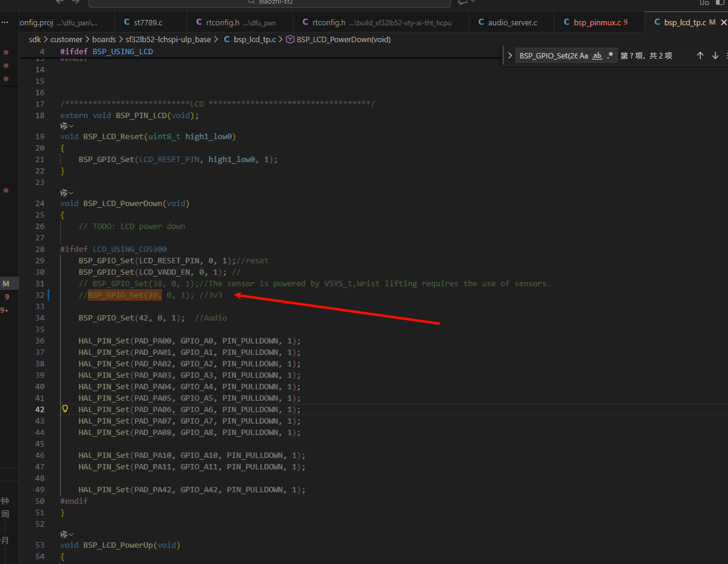Viewport: 728px width, 564px height.
Task: Click BSP_LCD_PowerDown symbol in breadcrumb
Action: 343,39
